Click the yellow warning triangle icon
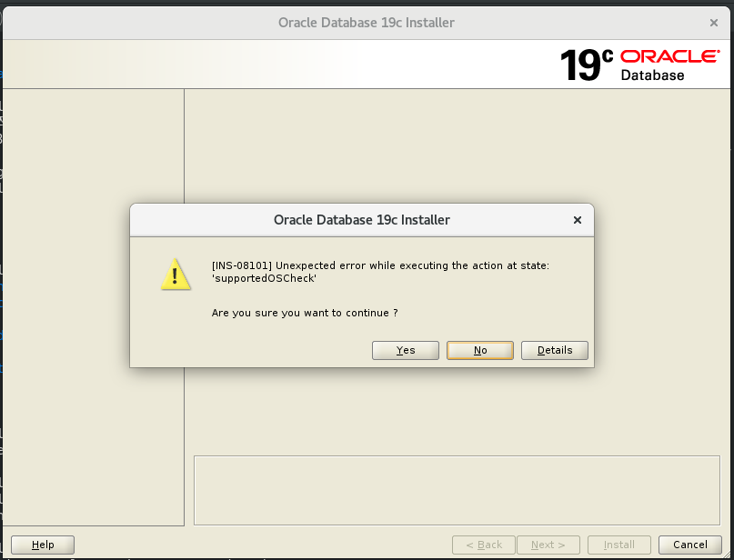The height and width of the screenshot is (560, 734). [x=176, y=275]
